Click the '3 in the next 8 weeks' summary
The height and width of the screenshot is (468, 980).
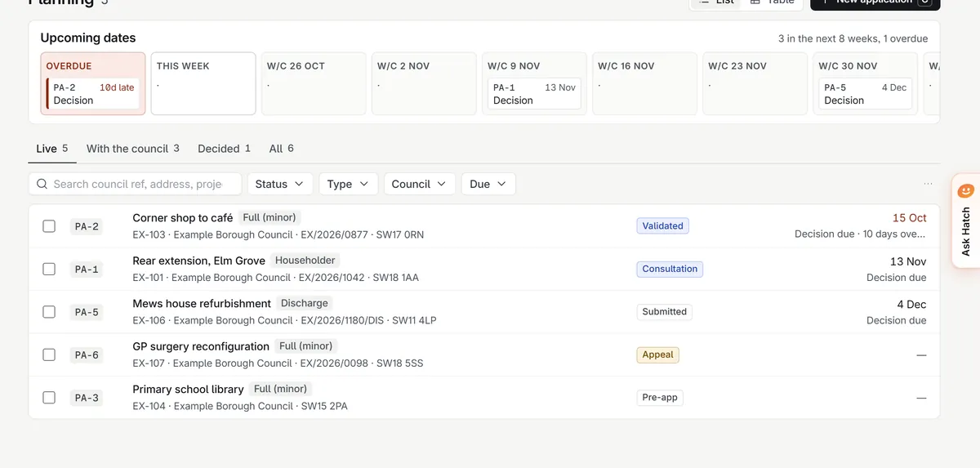tap(853, 38)
